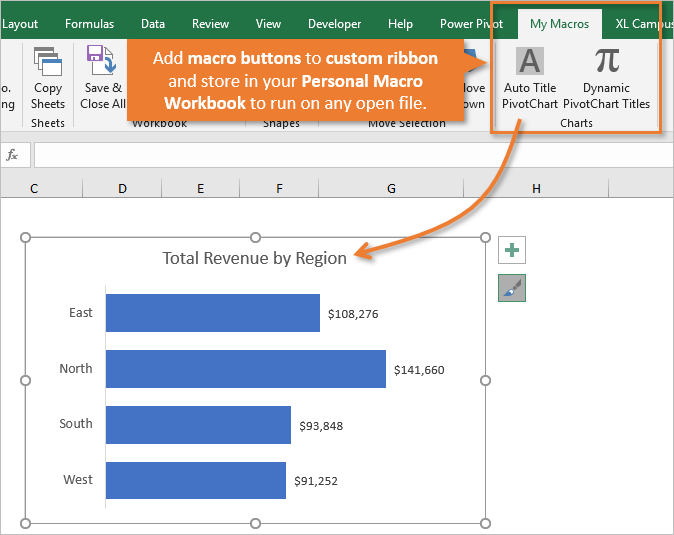Click the Auto Title PivotChart macro button

(x=530, y=78)
